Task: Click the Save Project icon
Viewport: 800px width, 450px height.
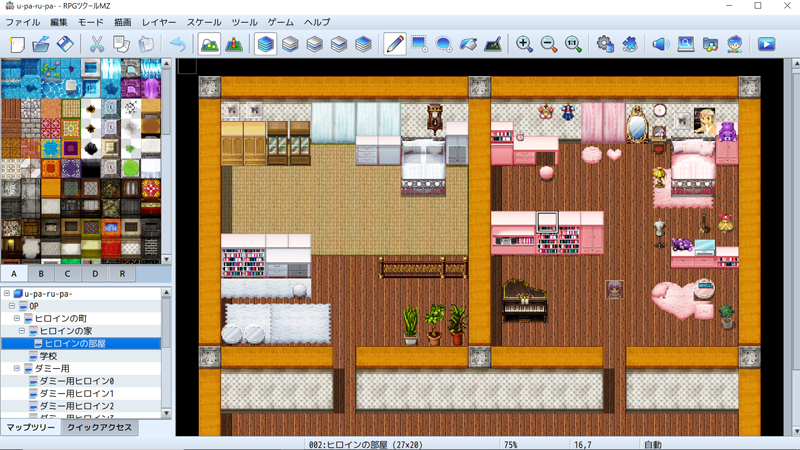Action: click(x=65, y=44)
